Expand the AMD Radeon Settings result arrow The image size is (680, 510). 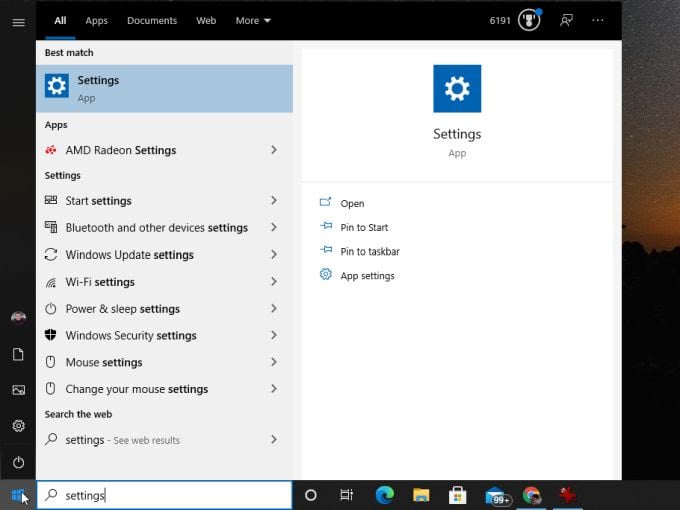(273, 150)
